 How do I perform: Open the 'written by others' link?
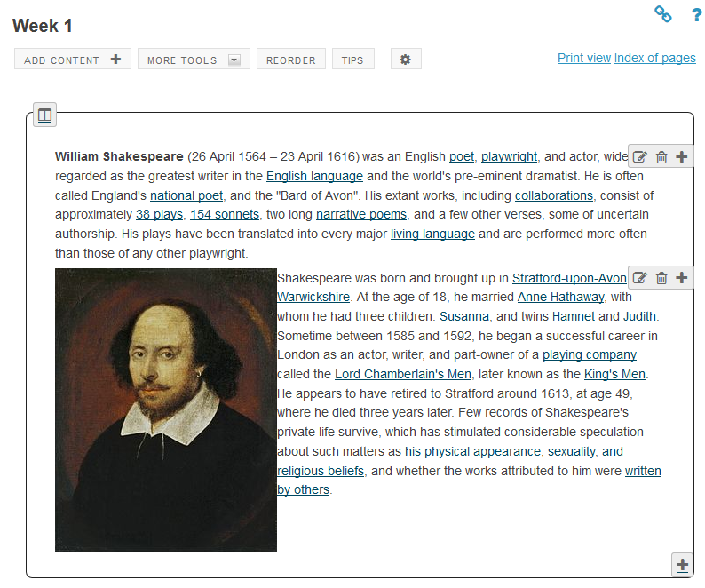point(643,471)
